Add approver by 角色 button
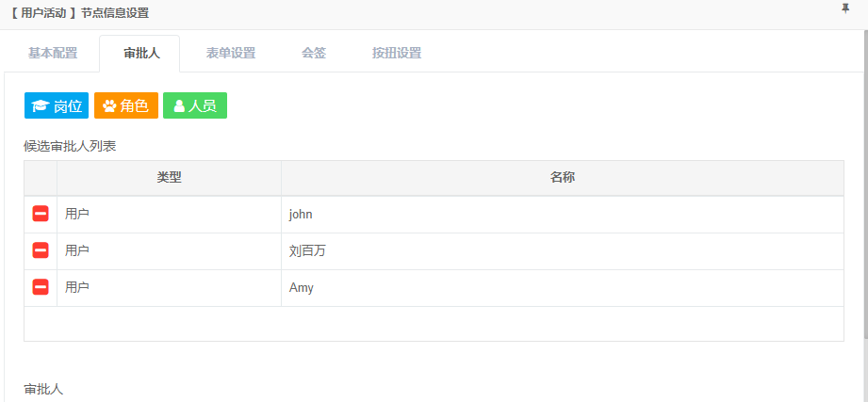 coord(126,106)
